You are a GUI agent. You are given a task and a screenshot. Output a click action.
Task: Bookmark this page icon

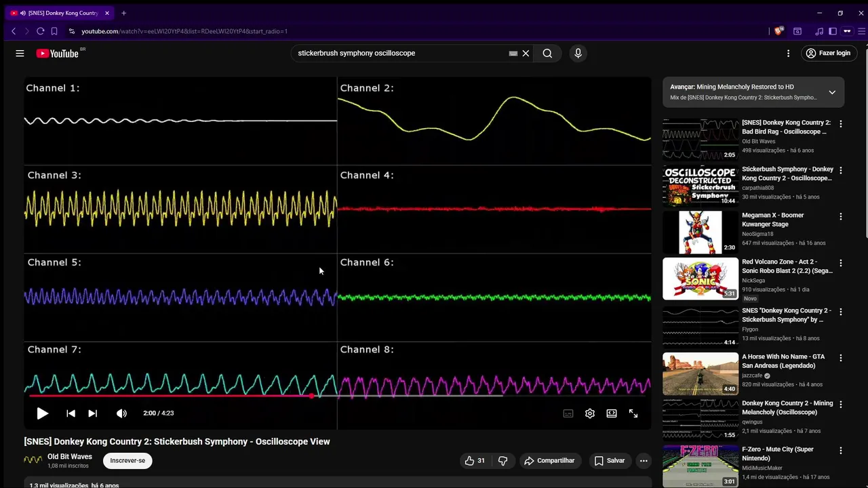pos(54,31)
